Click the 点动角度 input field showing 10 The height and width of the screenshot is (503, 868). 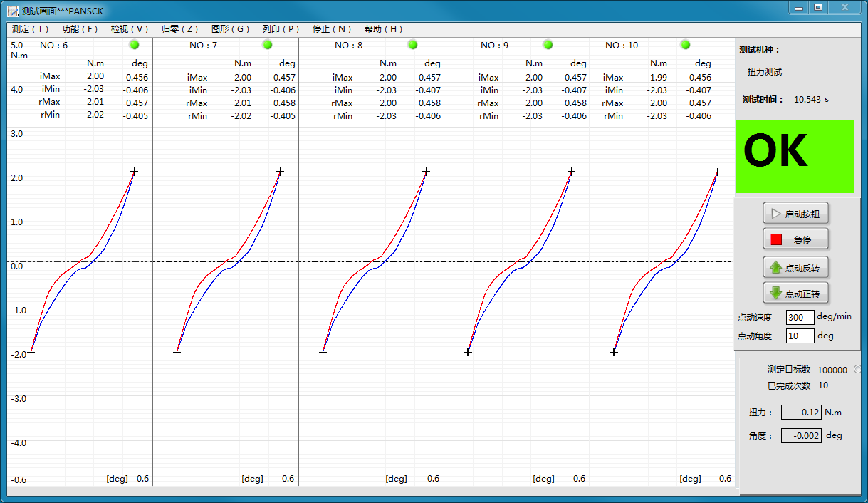[800, 336]
